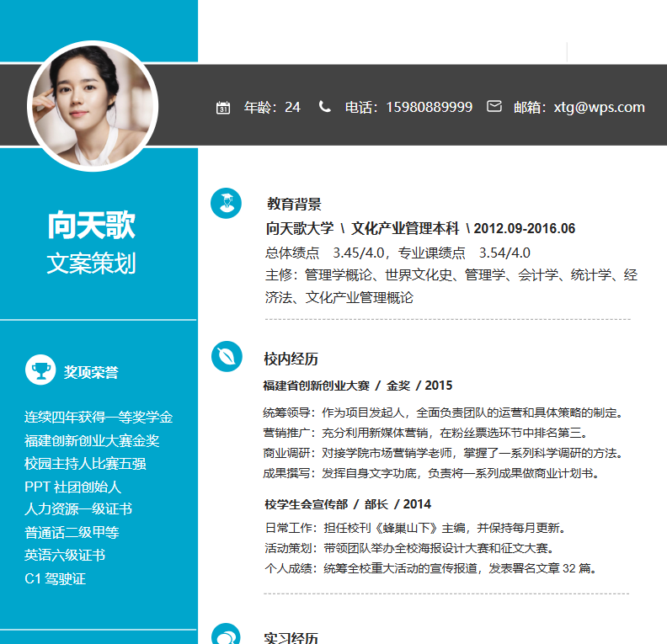667x644 pixels.
Task: Select the C1 驾驶证 list item
Action: coord(55,579)
